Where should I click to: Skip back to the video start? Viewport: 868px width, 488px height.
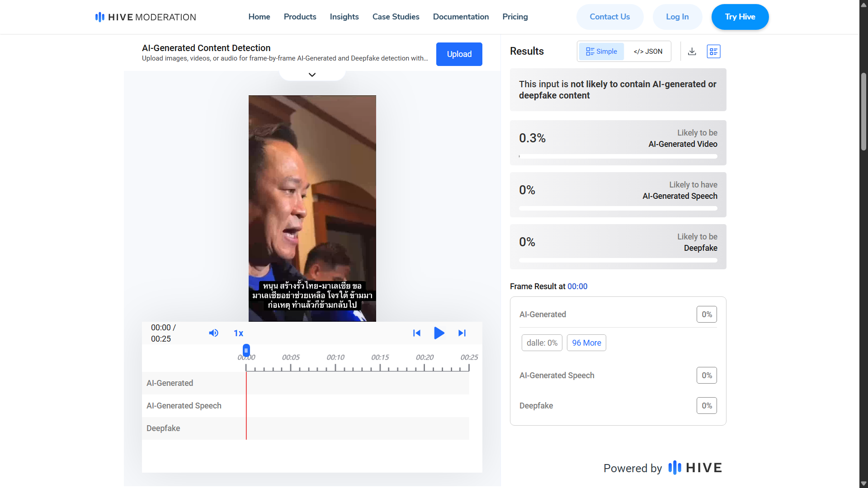click(x=416, y=333)
